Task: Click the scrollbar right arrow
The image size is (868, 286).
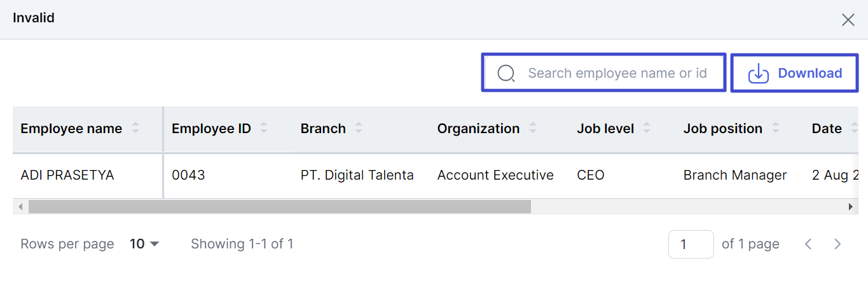Action: click(x=851, y=206)
